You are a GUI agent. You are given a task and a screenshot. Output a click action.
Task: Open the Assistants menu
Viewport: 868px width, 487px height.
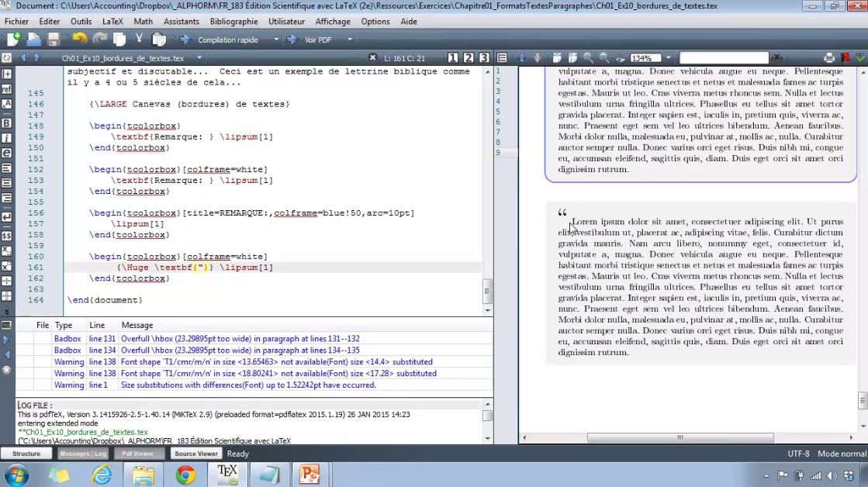tap(181, 21)
